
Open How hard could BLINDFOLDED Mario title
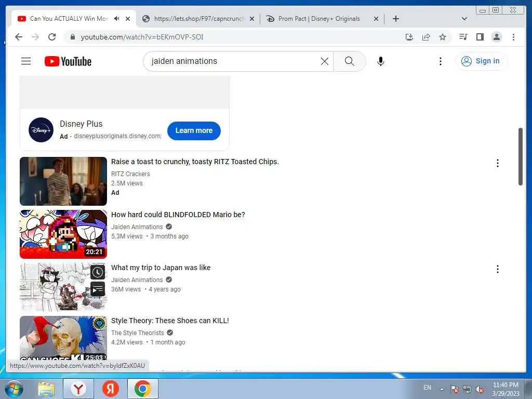pos(178,215)
